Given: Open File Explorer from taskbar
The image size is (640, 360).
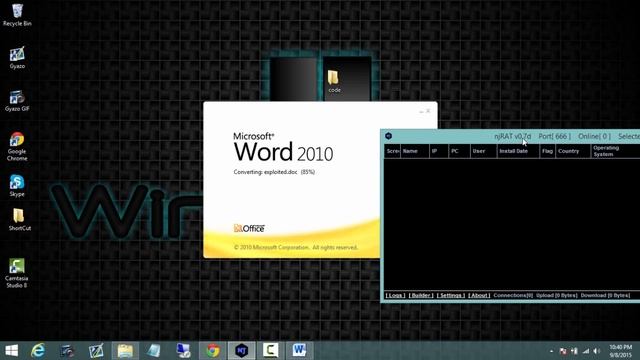Looking at the screenshot, I should pos(125,351).
